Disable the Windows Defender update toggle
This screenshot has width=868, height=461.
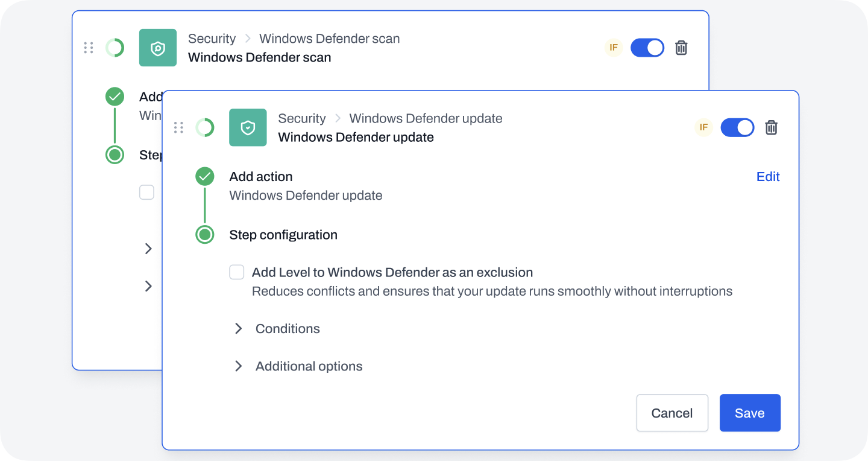tap(737, 127)
